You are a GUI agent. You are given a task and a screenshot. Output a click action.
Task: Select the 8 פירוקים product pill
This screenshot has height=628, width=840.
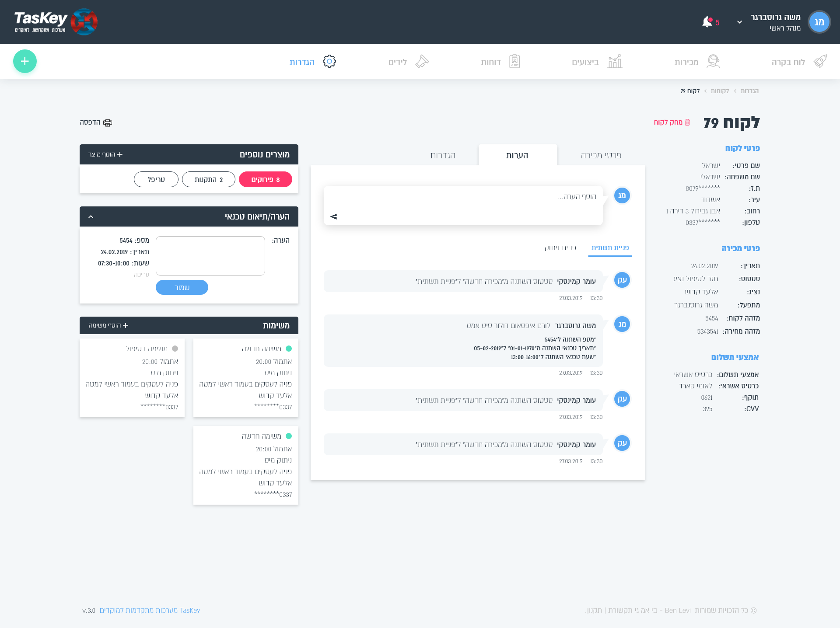point(266,179)
